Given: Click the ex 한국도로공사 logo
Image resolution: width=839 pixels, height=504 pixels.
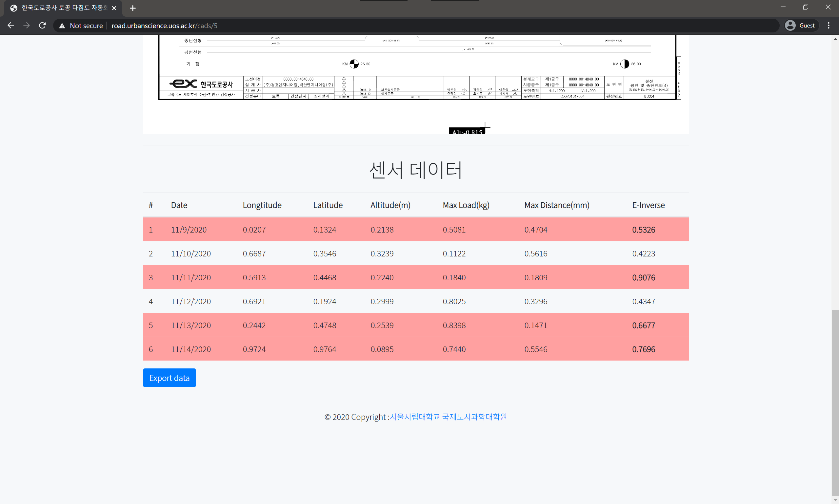Looking at the screenshot, I should coord(201,84).
